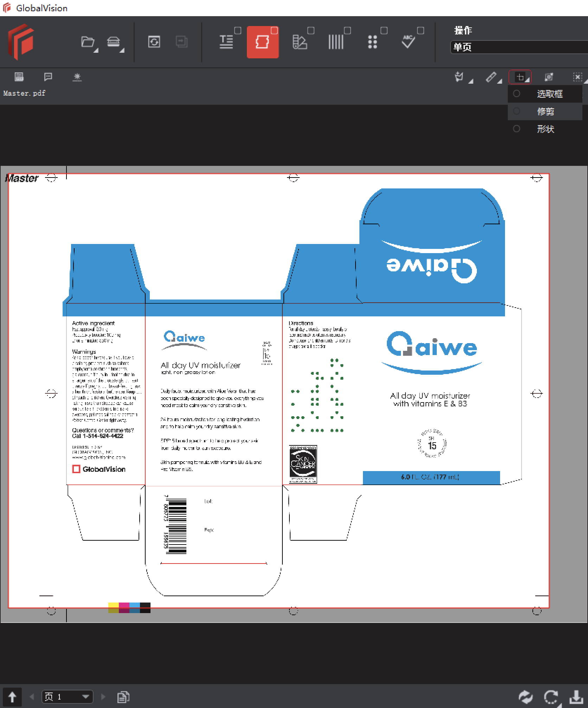Expand the pointer tool dropdown arrow
Image resolution: width=588 pixels, height=708 pixels.
click(471, 81)
